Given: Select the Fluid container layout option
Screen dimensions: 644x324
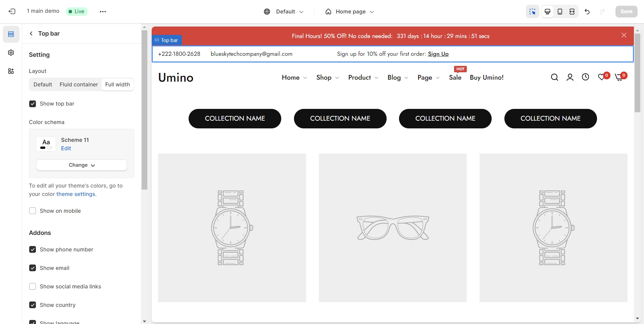Looking at the screenshot, I should (x=79, y=85).
